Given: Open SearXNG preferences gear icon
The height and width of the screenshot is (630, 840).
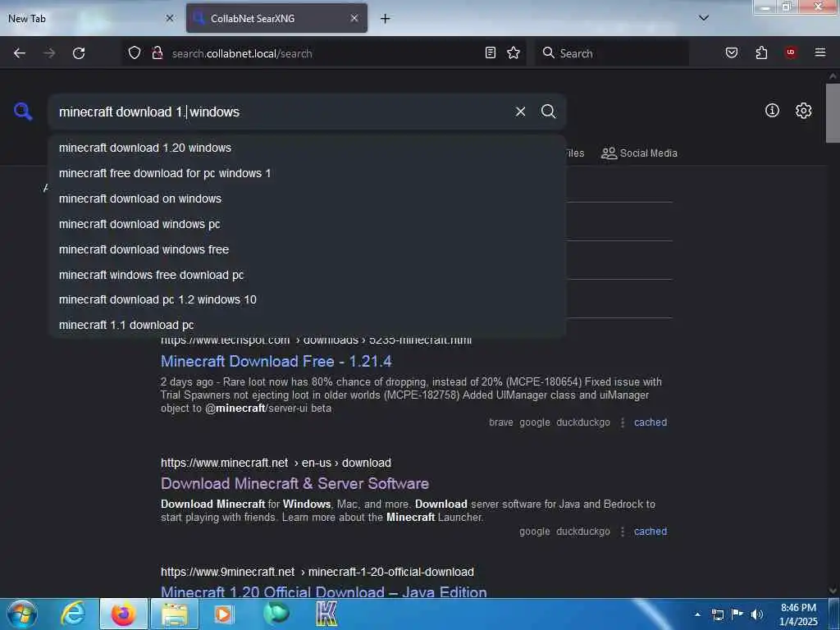Looking at the screenshot, I should coord(803,111).
